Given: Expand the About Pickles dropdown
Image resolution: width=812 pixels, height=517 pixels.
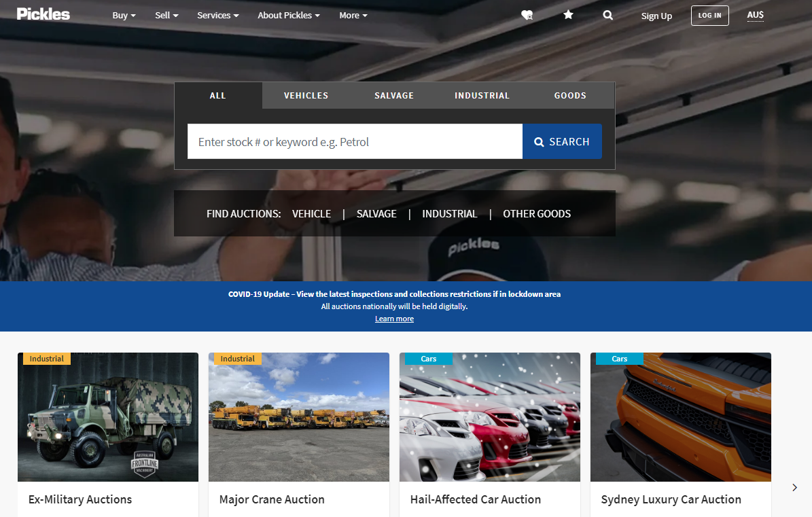Looking at the screenshot, I should pos(289,16).
